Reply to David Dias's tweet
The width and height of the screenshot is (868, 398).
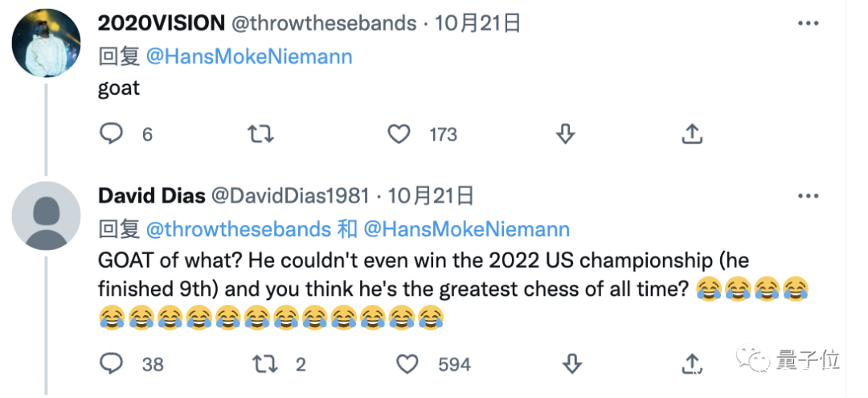coord(111,363)
